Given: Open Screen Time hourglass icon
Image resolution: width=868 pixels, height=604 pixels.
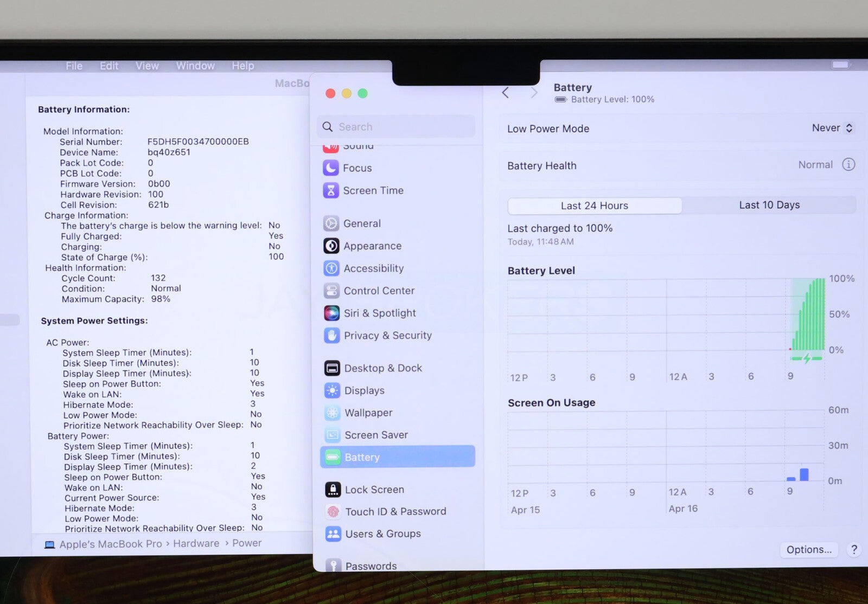Looking at the screenshot, I should pos(330,190).
